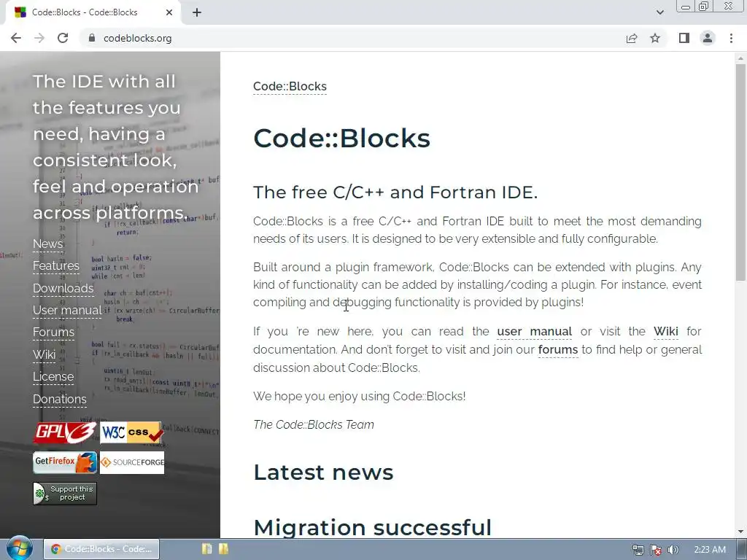Click the Get Firefox badge
Screen dimensions: 747x560
(x=65, y=462)
